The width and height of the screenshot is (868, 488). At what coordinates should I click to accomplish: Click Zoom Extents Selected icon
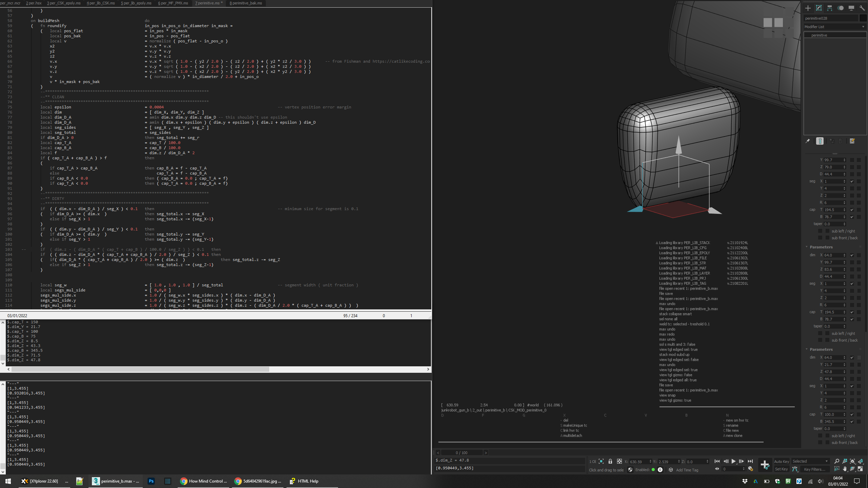(852, 461)
